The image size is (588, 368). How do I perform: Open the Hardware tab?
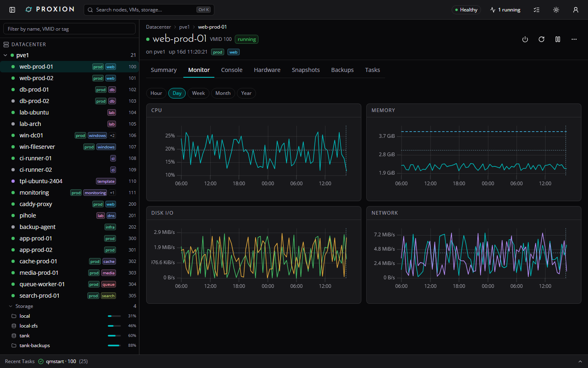[x=267, y=70]
